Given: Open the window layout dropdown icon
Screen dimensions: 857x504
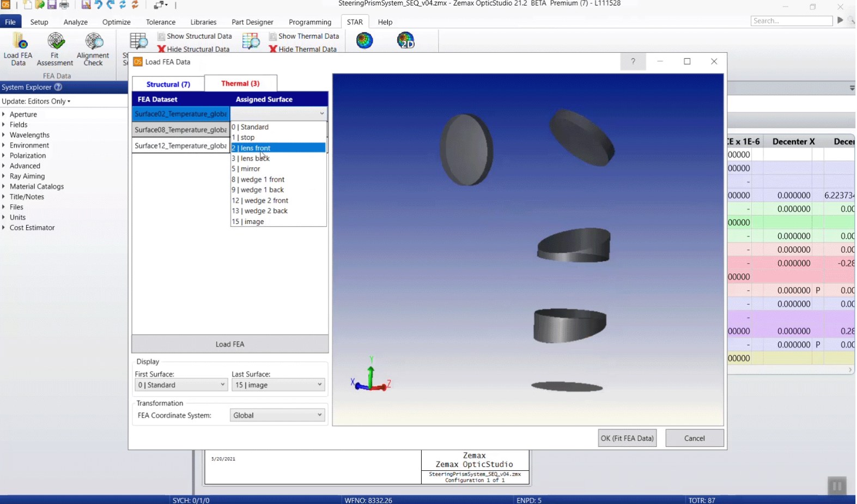Looking at the screenshot, I should click(x=161, y=5).
